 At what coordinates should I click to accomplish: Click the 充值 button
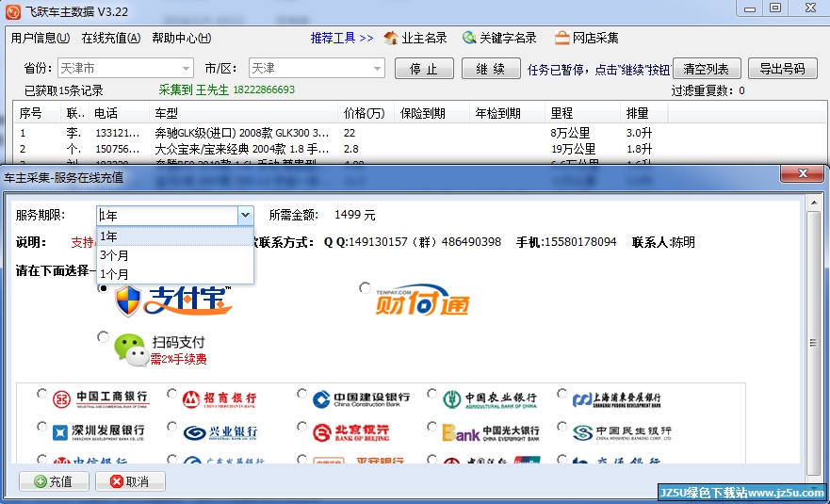pos(54,481)
